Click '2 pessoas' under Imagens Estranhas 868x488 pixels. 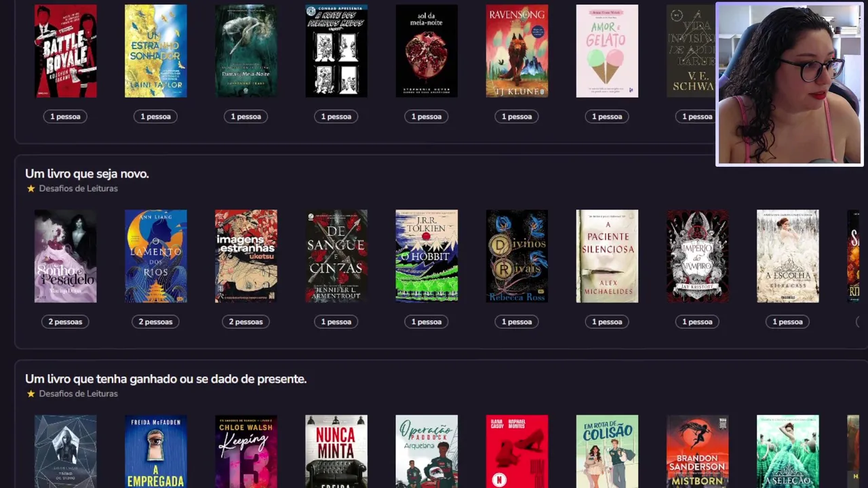tap(245, 322)
